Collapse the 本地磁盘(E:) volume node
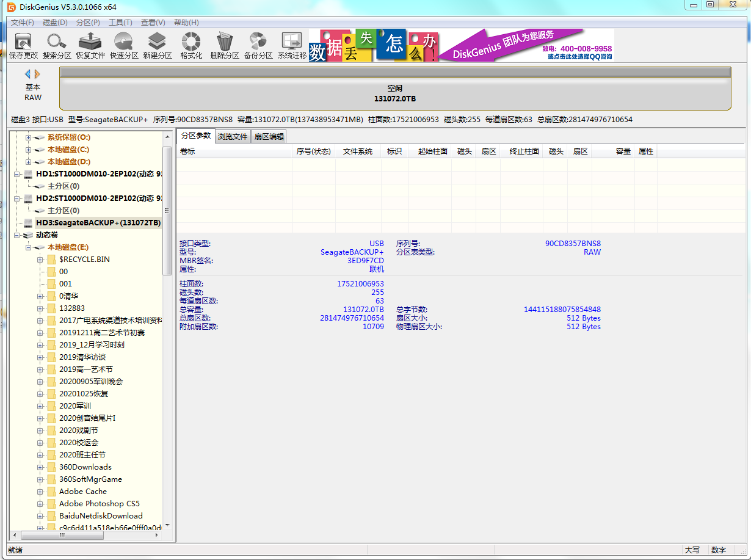 (x=28, y=247)
